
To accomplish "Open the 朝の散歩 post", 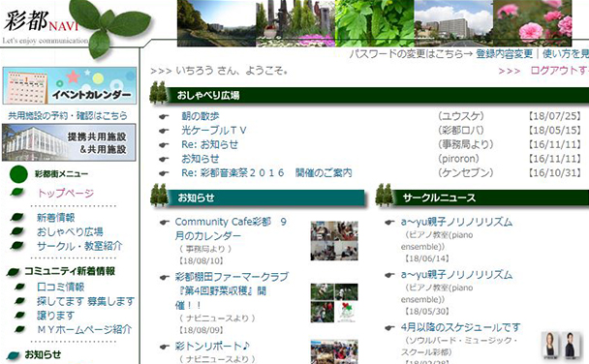I will tap(201, 116).
